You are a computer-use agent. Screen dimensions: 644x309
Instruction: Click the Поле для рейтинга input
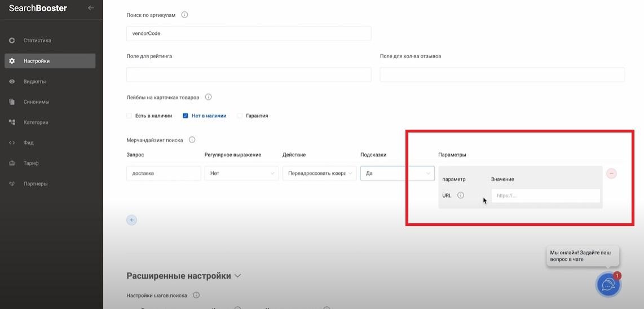coord(249,74)
